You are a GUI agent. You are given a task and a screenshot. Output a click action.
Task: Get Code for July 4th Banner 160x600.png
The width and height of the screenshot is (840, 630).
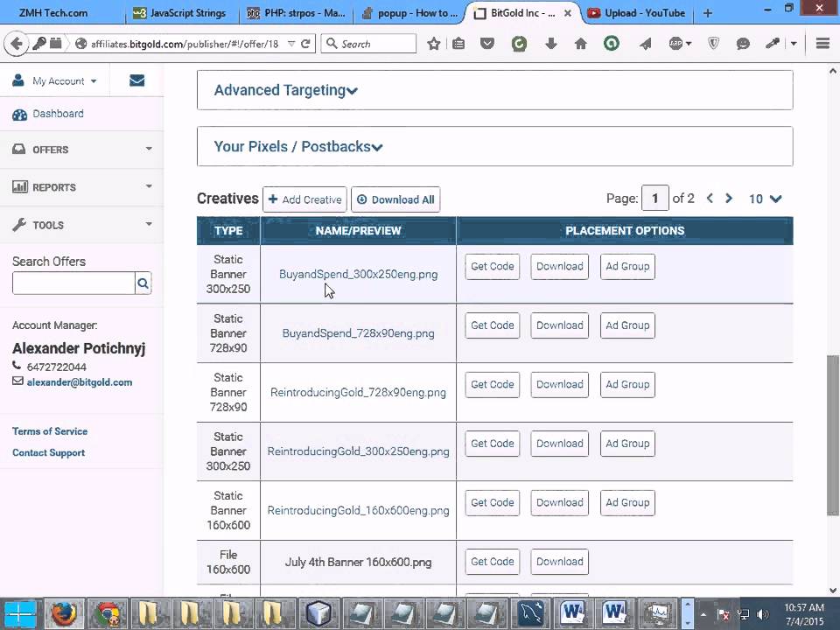[x=493, y=562]
